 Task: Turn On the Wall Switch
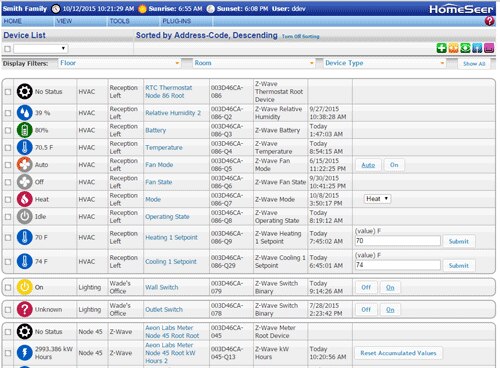[x=390, y=287]
